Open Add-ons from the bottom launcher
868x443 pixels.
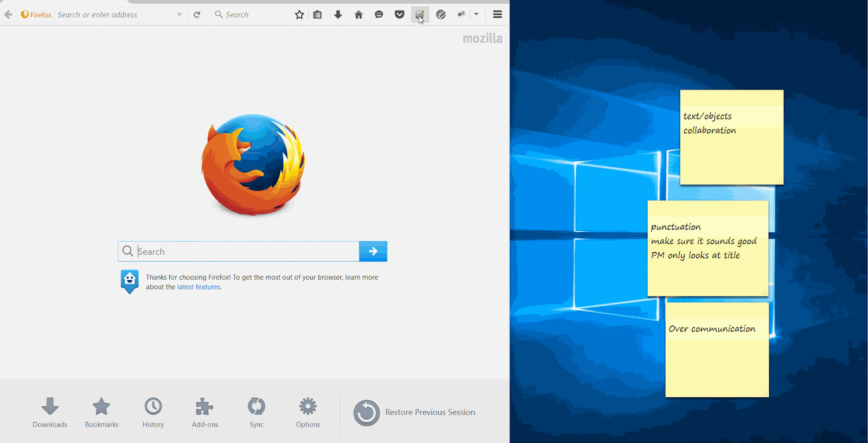tap(205, 413)
